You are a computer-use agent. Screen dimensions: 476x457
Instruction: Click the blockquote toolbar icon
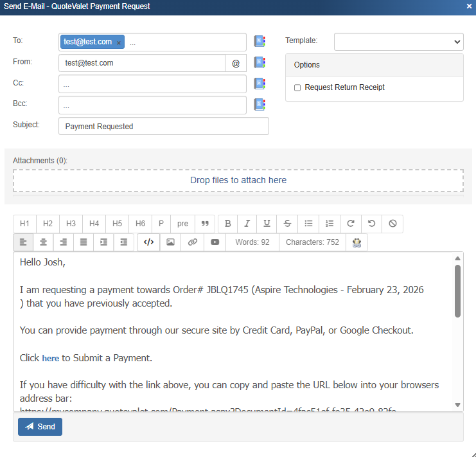click(x=205, y=224)
